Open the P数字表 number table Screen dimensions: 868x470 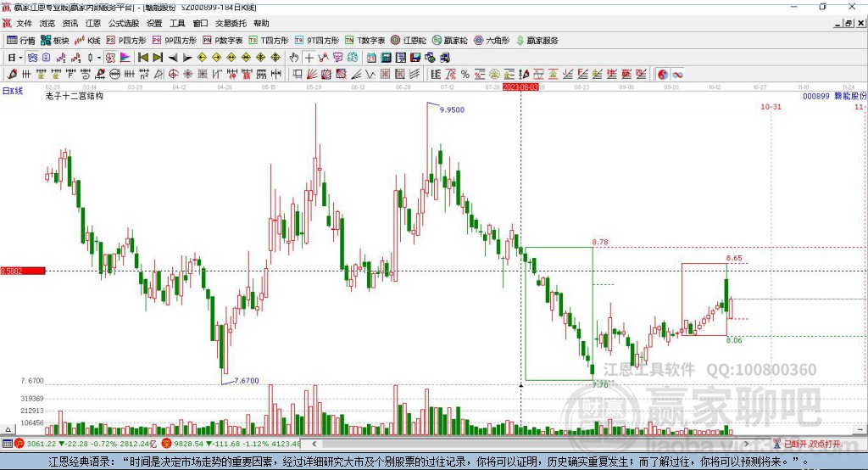223,41
